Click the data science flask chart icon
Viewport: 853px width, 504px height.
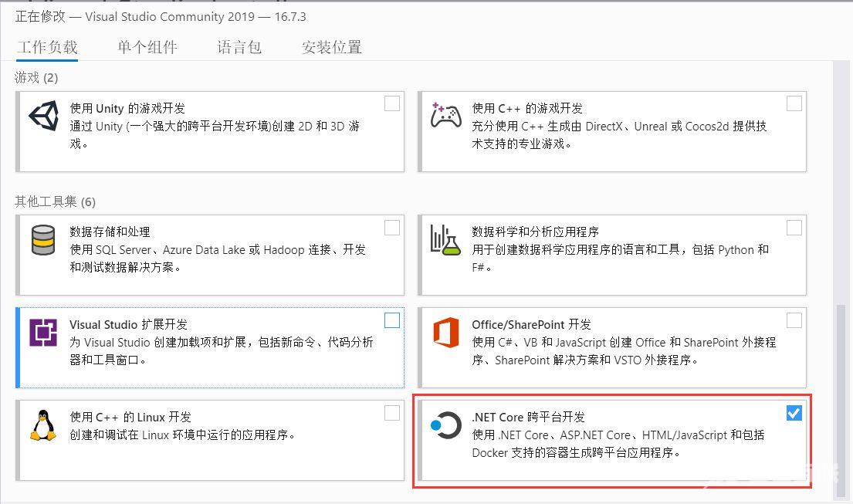445,240
